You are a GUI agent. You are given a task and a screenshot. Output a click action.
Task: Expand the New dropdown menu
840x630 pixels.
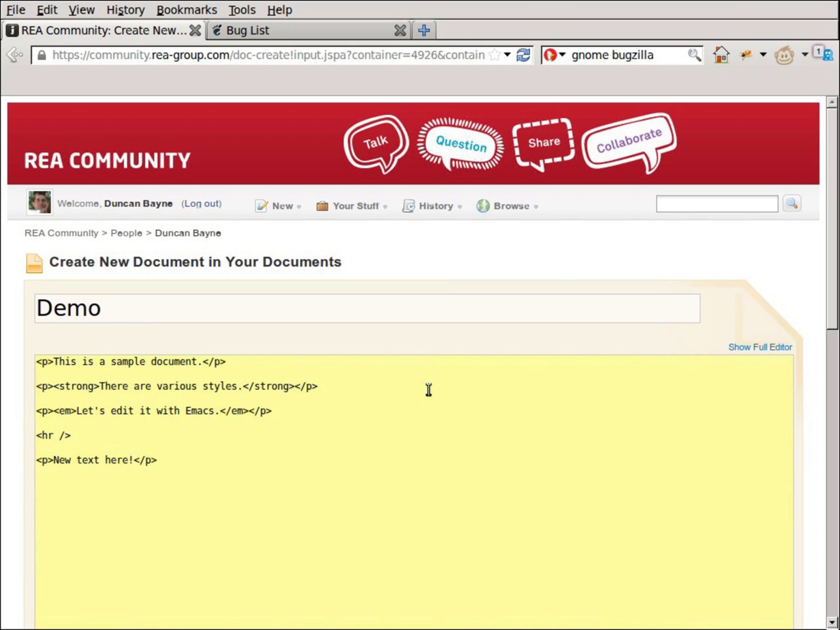pyautogui.click(x=278, y=206)
